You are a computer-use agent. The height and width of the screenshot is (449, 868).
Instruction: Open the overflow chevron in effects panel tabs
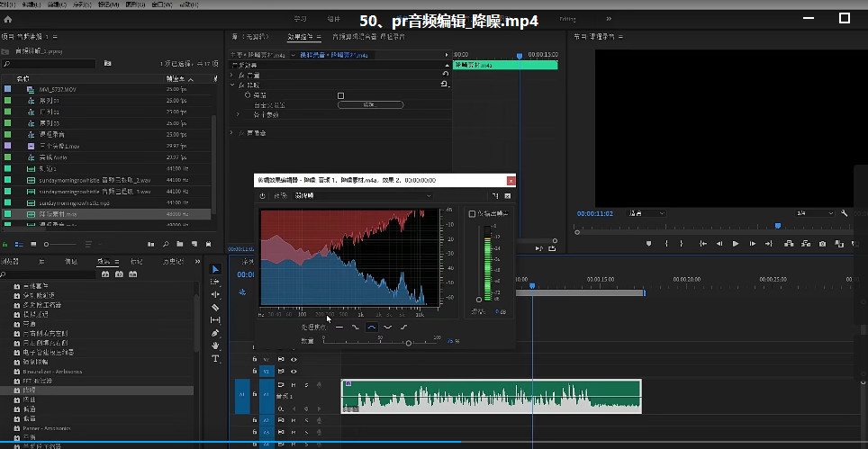198,261
